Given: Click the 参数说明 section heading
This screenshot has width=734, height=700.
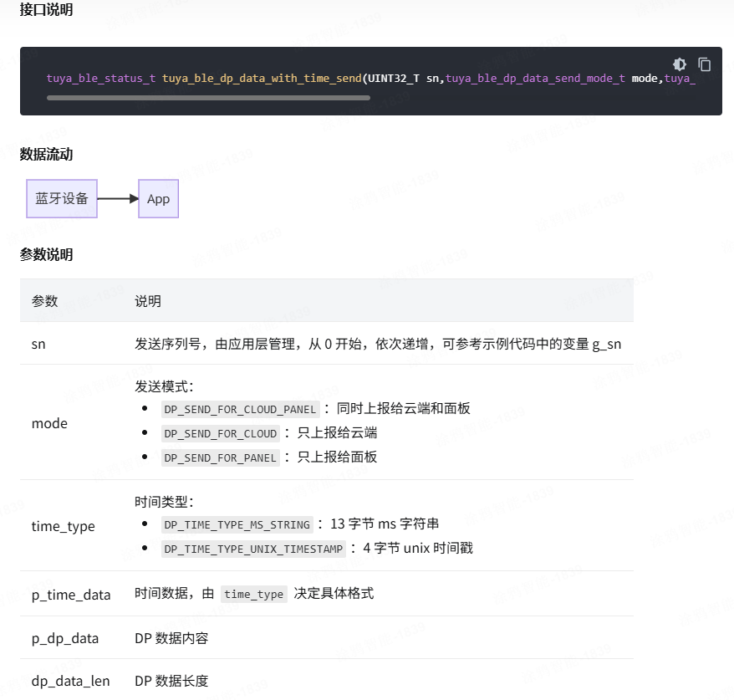Looking at the screenshot, I should (45, 254).
